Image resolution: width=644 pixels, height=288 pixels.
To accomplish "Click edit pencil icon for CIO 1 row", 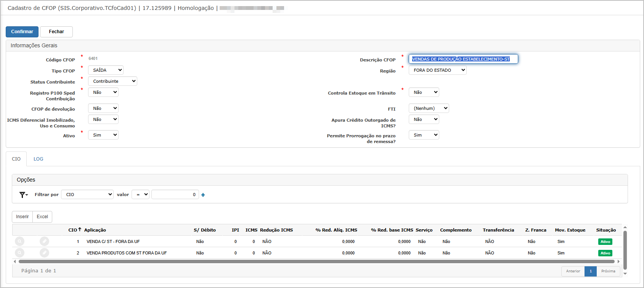I will click(44, 241).
